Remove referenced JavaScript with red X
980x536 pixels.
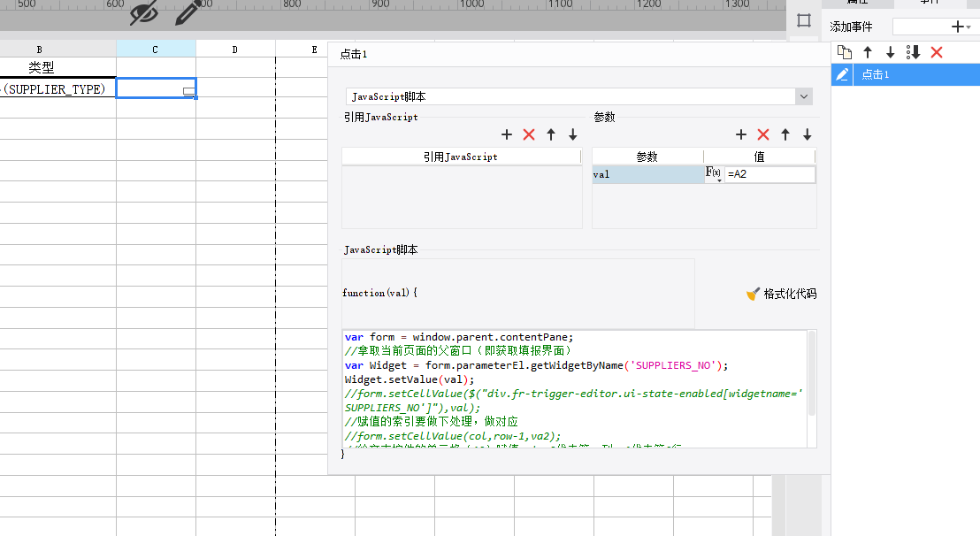[529, 134]
